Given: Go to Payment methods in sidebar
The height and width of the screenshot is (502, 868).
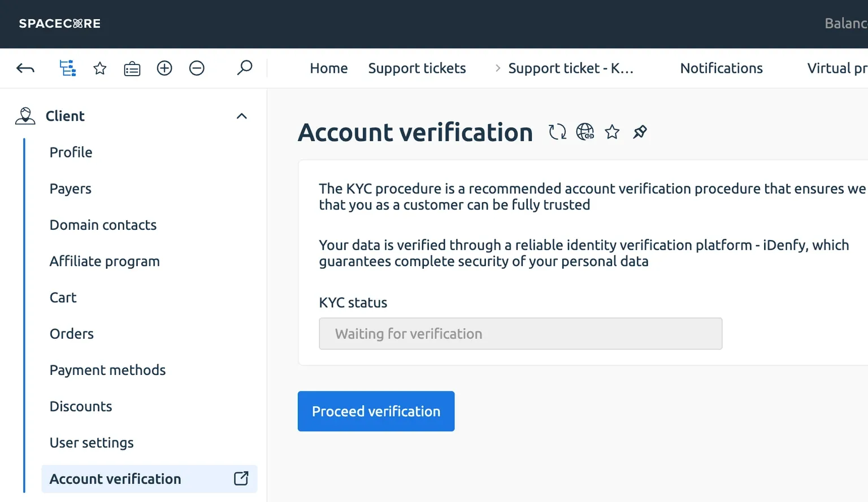Looking at the screenshot, I should point(107,370).
